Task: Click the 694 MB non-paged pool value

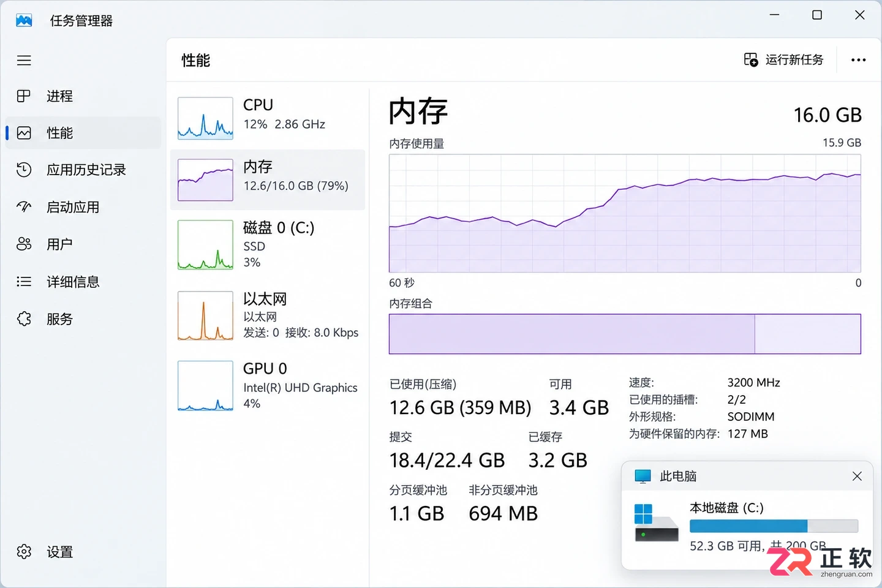Action: point(503,513)
